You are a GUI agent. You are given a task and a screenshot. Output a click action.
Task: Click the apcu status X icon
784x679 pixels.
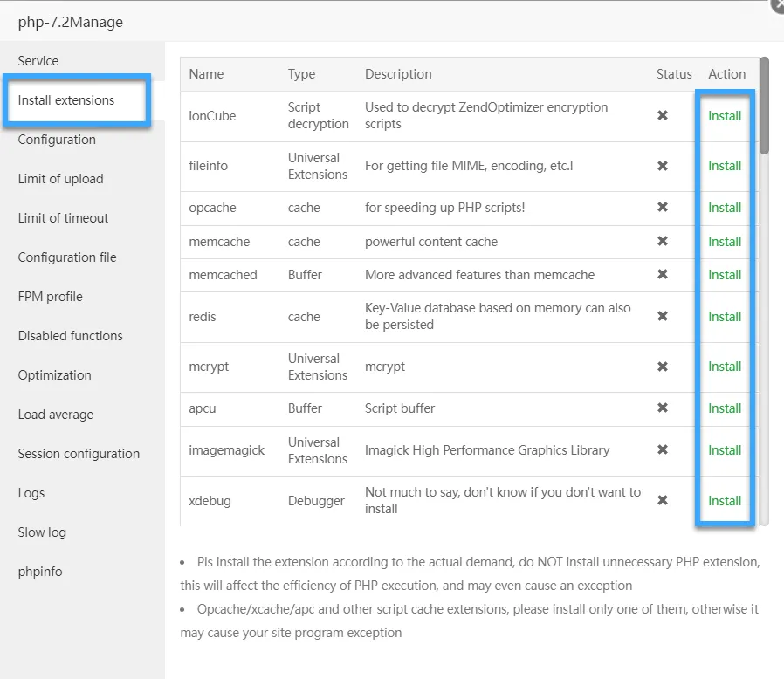click(663, 408)
